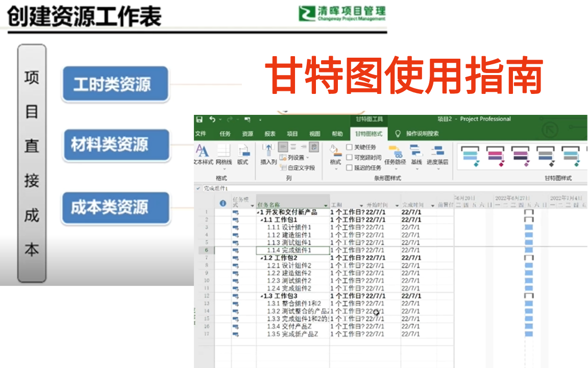Check the 可宽延时间 slack option
This screenshot has width=588, height=368.
[348, 157]
